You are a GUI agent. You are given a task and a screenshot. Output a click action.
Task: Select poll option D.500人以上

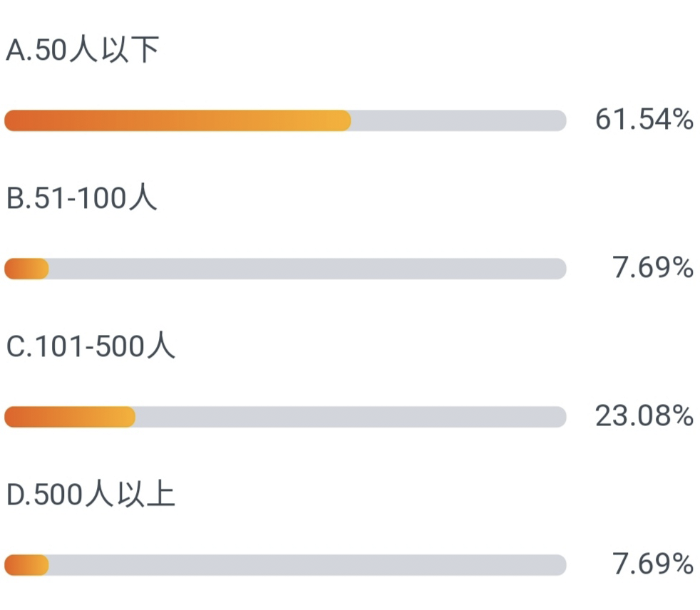[x=91, y=494]
